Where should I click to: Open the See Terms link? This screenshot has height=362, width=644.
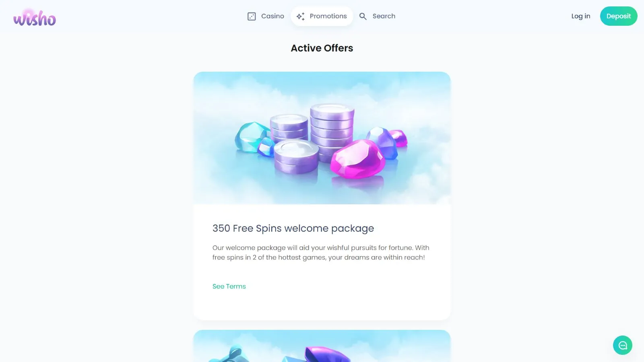point(229,286)
